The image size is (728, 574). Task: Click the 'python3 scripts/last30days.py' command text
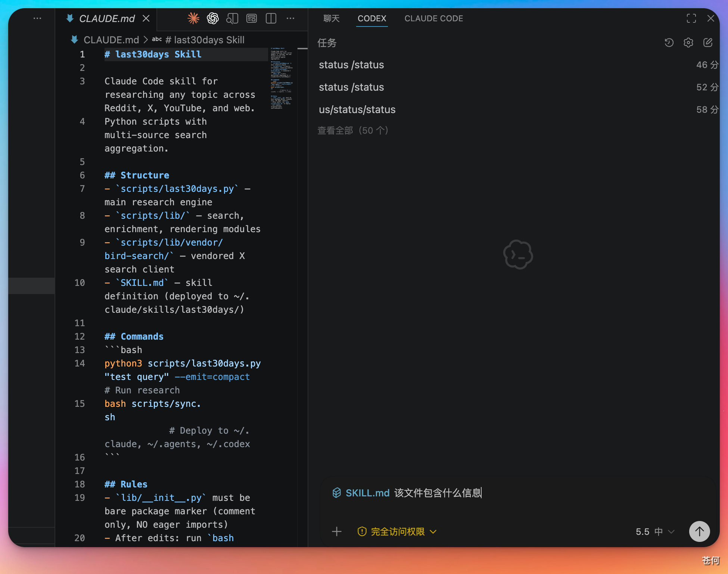point(183,364)
